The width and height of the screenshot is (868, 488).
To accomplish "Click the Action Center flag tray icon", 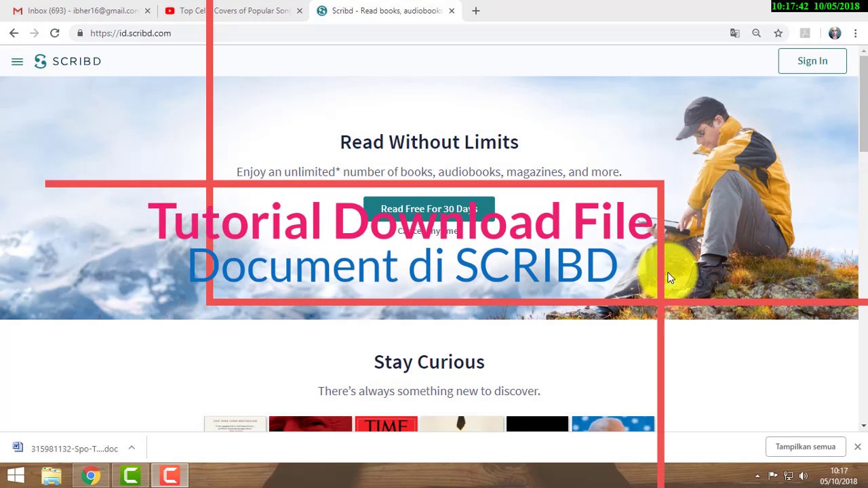I will coord(772,476).
